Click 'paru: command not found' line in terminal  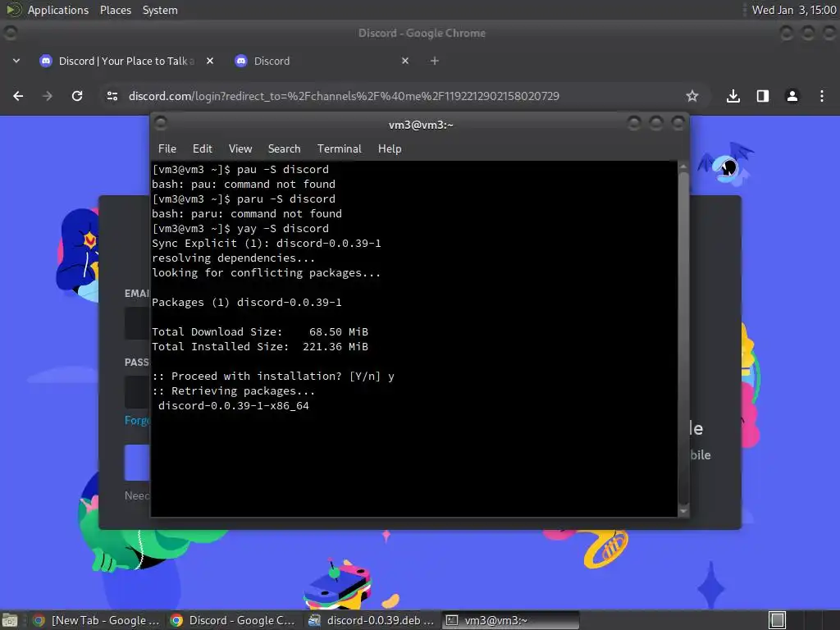click(x=247, y=214)
